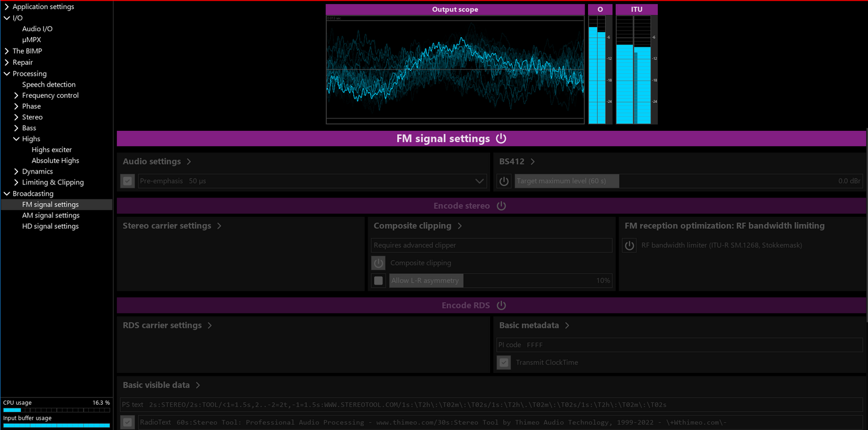Expand the Frequency control tree node
868x430 pixels.
(x=16, y=95)
